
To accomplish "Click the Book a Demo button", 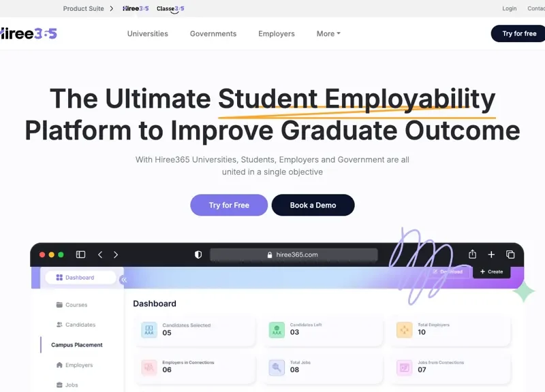I will point(313,206).
